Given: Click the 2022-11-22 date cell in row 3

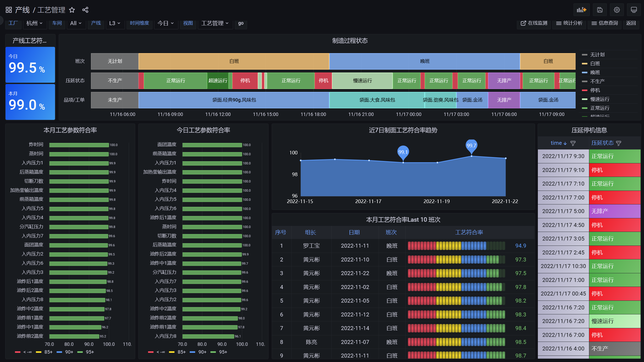Looking at the screenshot, I should 355,273.
